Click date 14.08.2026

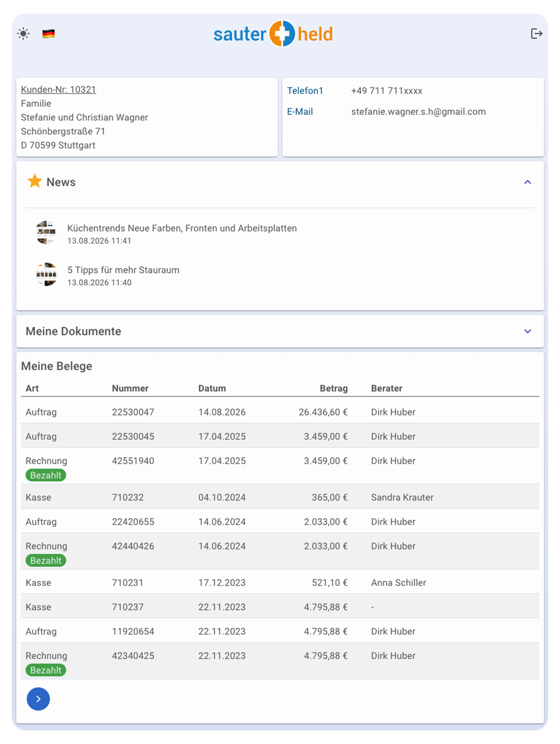pos(222,412)
